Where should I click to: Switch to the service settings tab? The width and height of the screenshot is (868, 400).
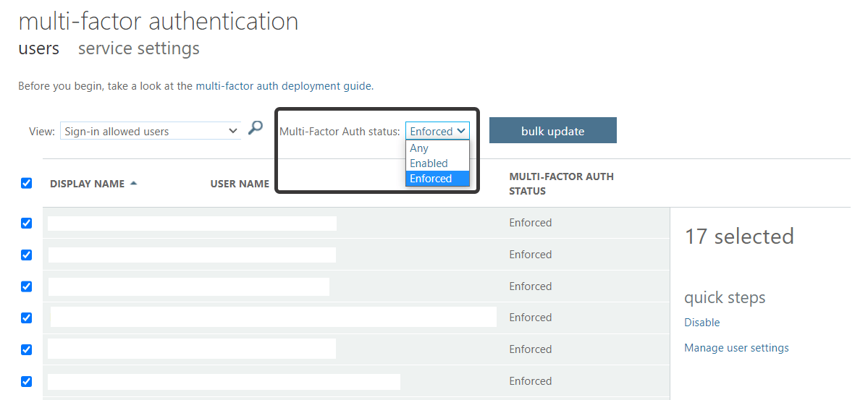coord(139,48)
